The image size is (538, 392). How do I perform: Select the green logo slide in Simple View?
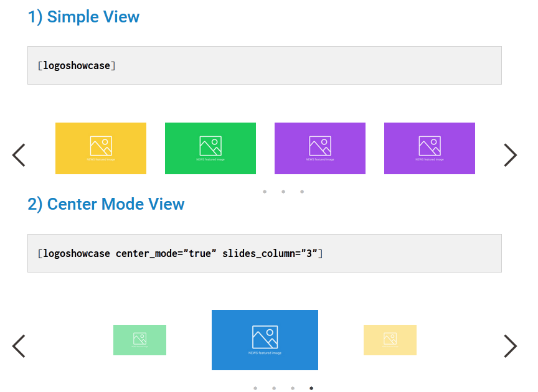pyautogui.click(x=210, y=148)
